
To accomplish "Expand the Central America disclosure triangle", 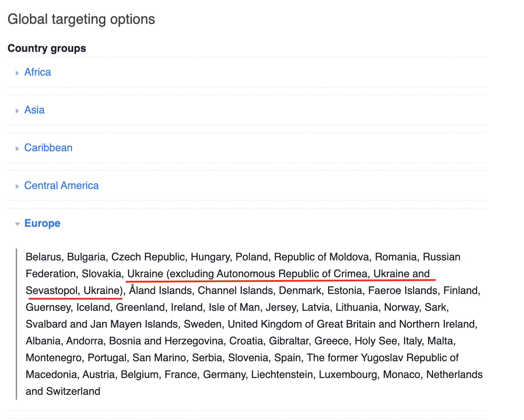I will coord(17,186).
